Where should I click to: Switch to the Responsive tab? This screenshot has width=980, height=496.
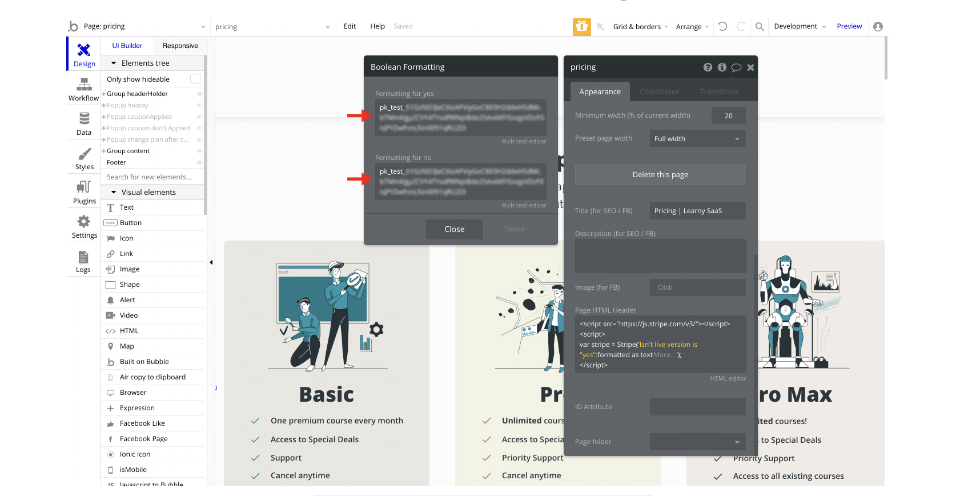point(180,46)
